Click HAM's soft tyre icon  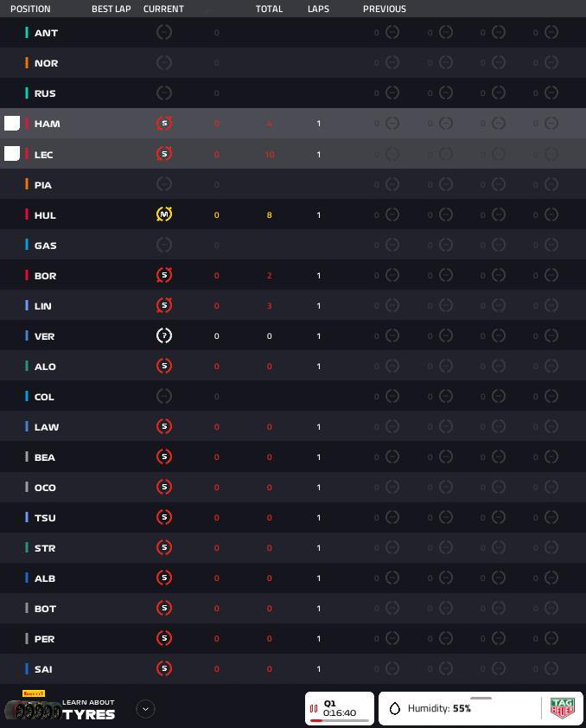(x=163, y=123)
